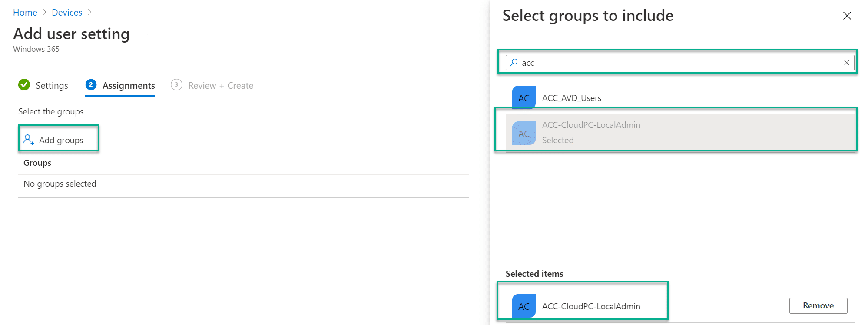Click the 'Windows 365' subtitle
This screenshot has width=868, height=325.
tap(36, 49)
